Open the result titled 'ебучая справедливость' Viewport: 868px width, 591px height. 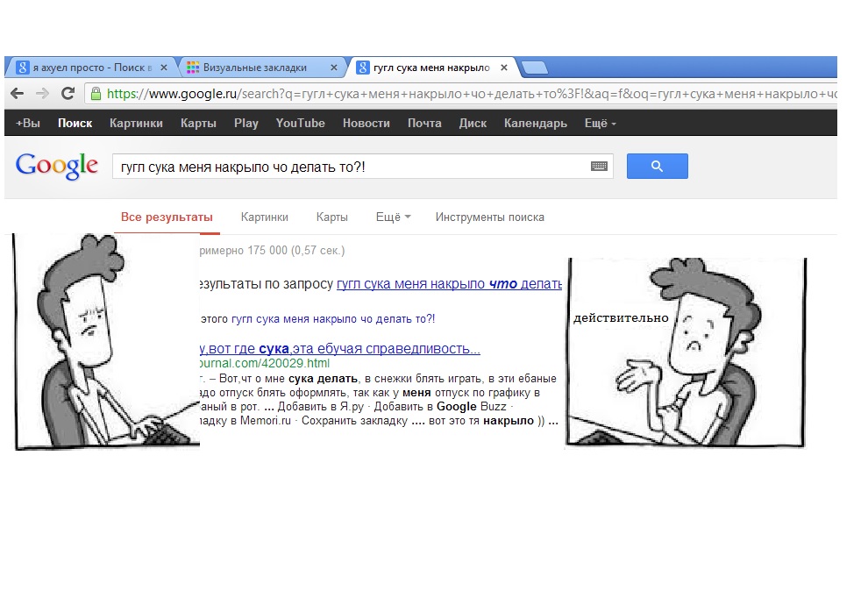(339, 349)
